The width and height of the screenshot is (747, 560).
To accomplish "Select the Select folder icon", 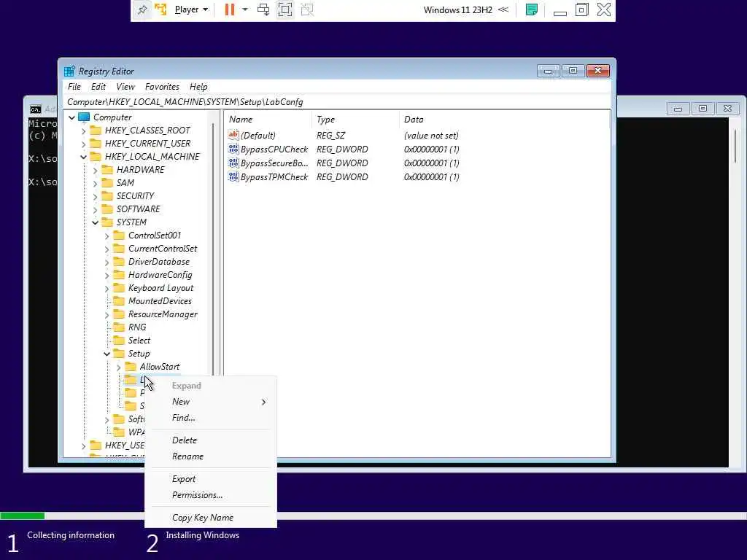I will click(x=119, y=340).
